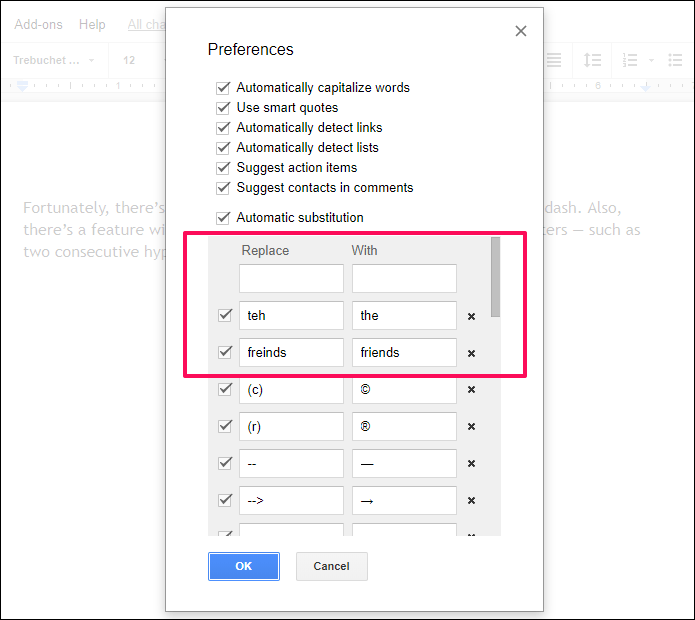Click the --> Replace field
Screen dimensions: 695x620
tap(291, 500)
